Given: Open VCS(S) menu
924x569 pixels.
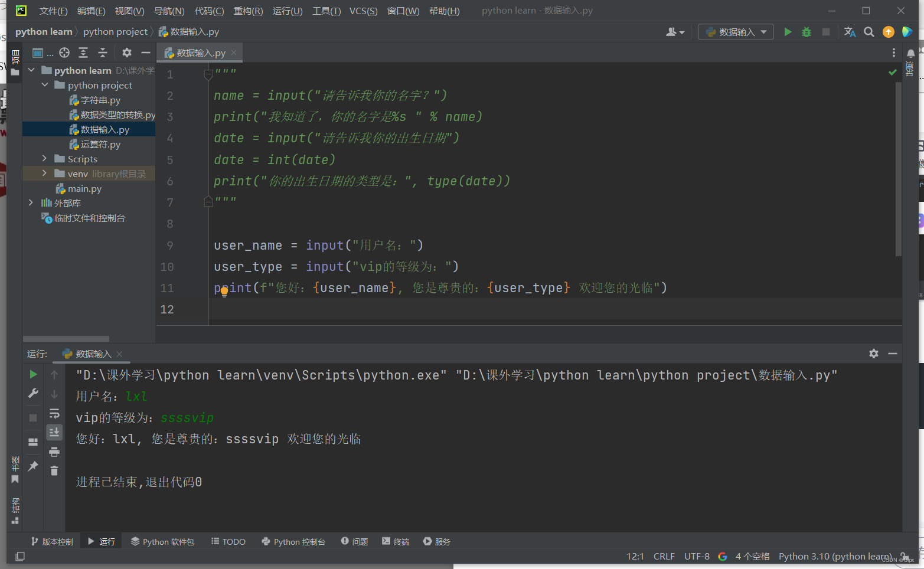Looking at the screenshot, I should pyautogui.click(x=363, y=11).
